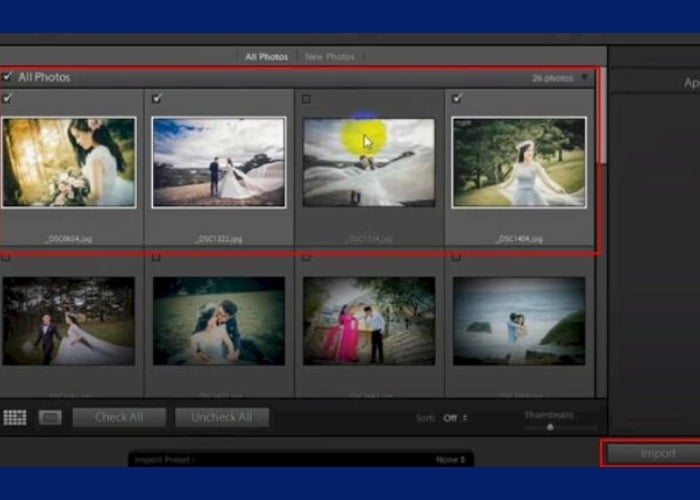Switch to Loupe view icon
The image size is (700, 500).
[50, 417]
